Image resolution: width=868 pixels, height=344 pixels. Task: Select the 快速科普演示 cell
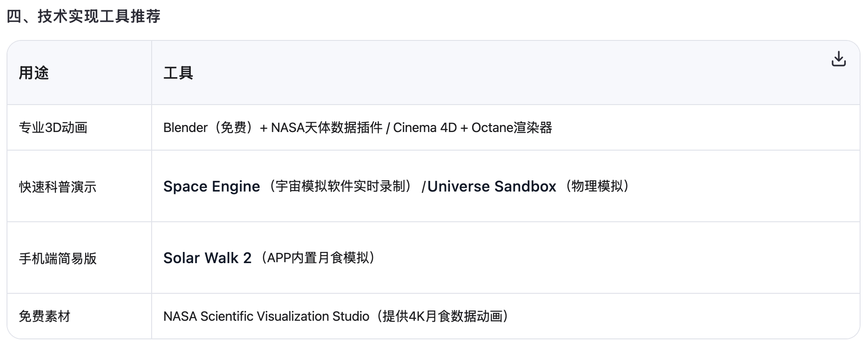tap(58, 187)
